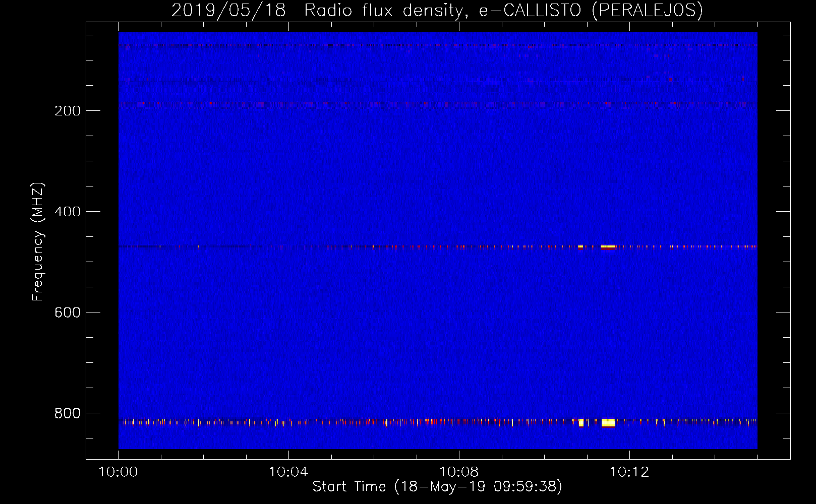Click the 10:00 time tick label
The width and height of the screenshot is (816, 504).
[118, 472]
